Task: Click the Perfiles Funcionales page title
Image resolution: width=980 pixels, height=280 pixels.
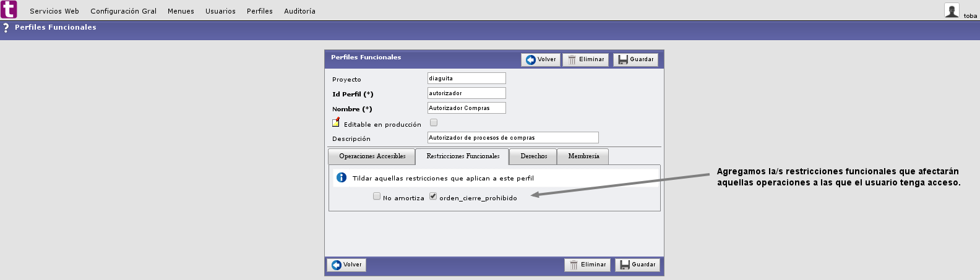Action: (56, 27)
